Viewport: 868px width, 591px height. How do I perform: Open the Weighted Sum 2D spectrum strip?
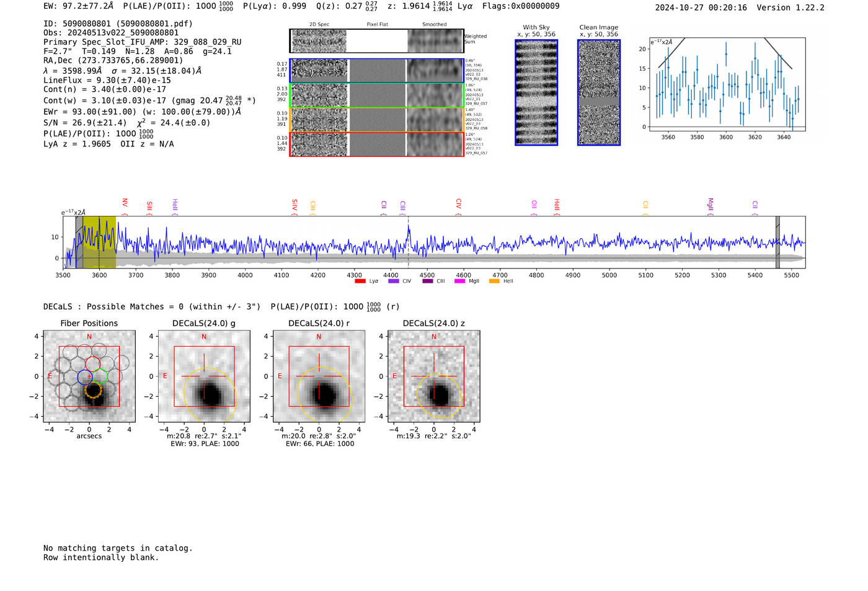coord(376,41)
